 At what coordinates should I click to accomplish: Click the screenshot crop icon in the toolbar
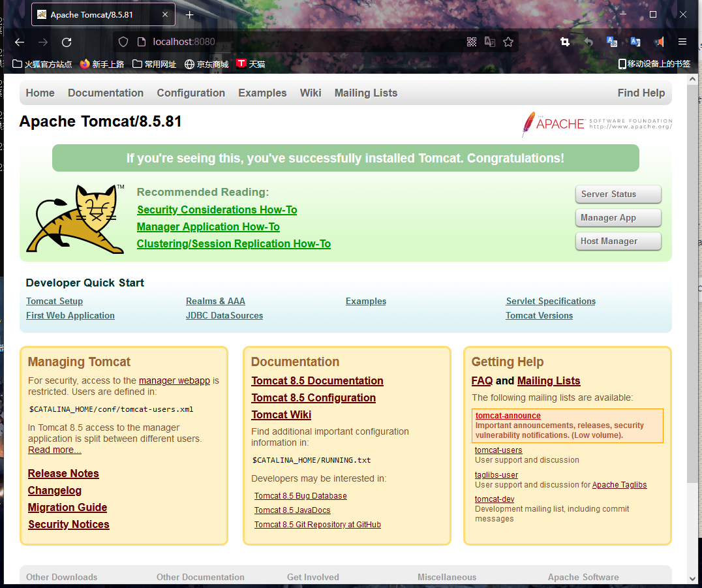(x=565, y=42)
